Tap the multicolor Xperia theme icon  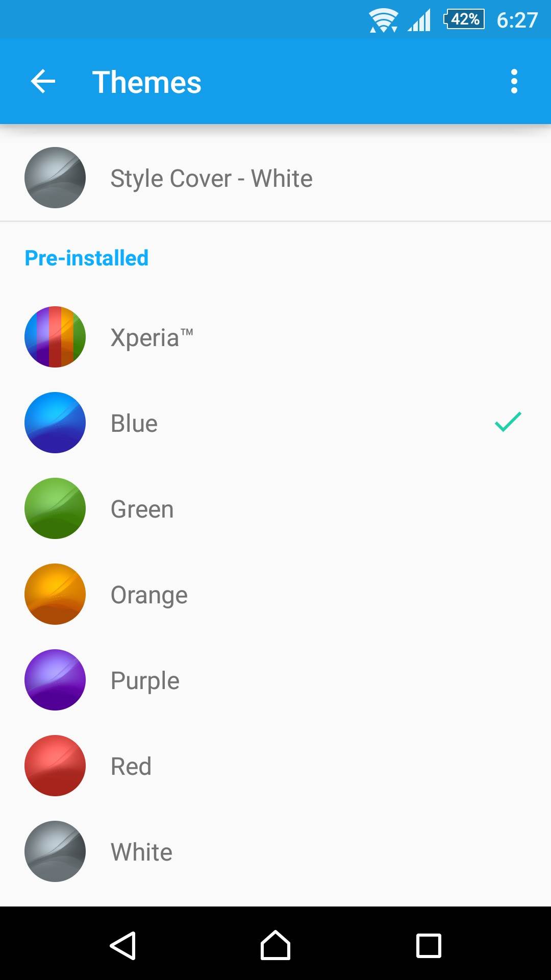click(55, 337)
